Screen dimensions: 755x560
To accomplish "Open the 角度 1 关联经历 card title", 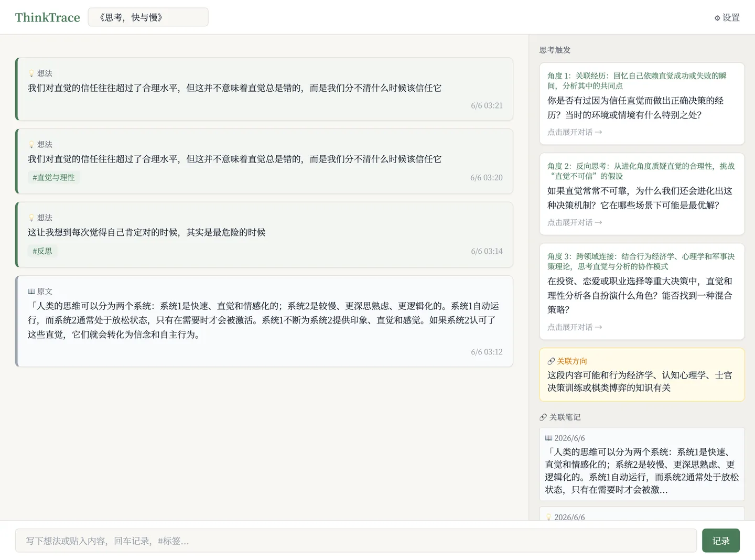I will 637,81.
